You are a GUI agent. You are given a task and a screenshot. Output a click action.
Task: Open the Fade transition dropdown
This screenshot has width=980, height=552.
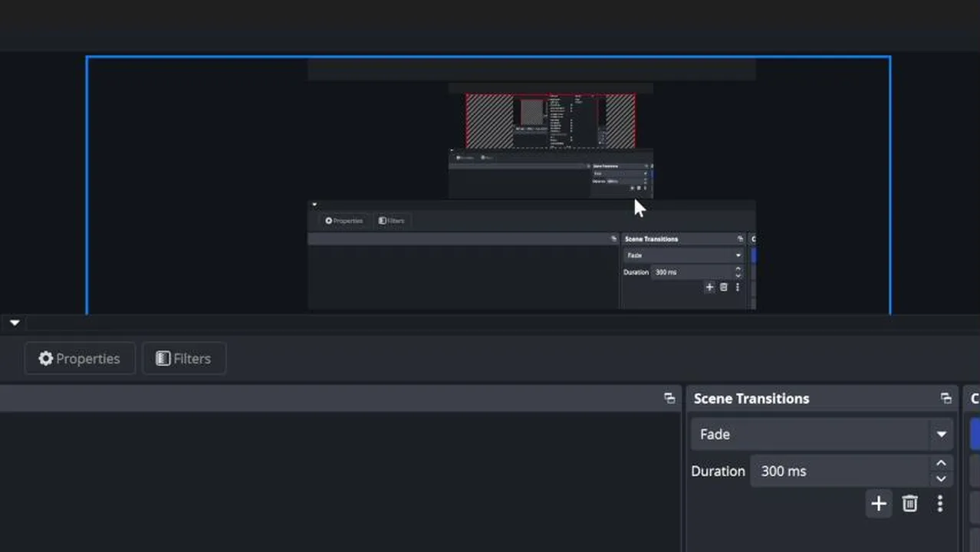822,434
